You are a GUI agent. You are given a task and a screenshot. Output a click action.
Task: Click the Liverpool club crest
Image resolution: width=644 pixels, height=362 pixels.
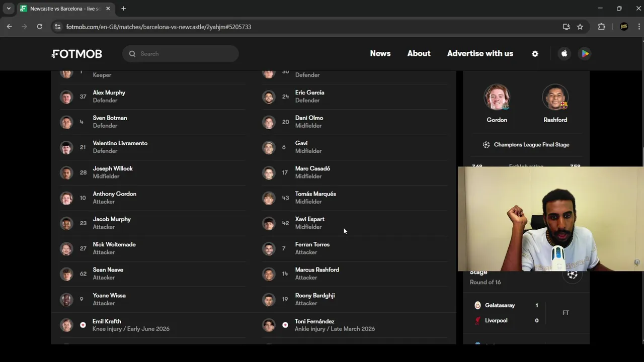(x=477, y=320)
